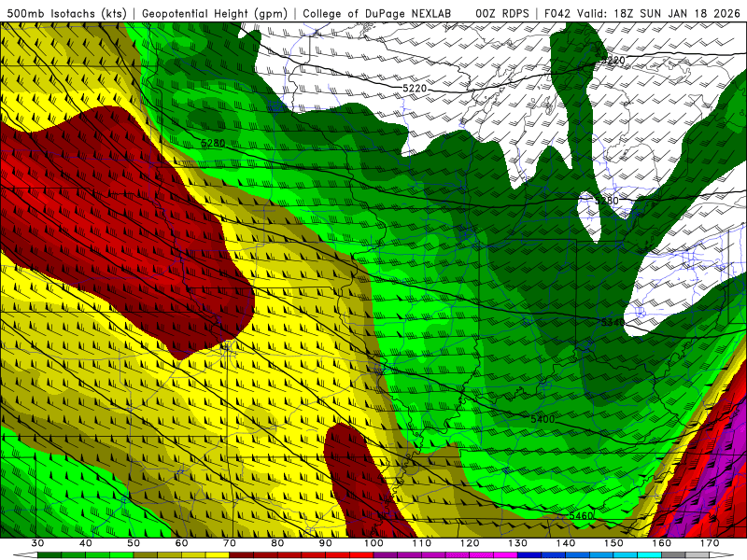Click the 150 value on the color scale

613,543
